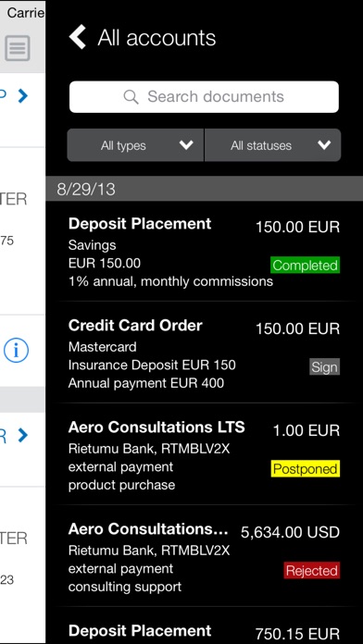363x644 pixels.
Task: Select the All accounts header title
Action: click(156, 38)
